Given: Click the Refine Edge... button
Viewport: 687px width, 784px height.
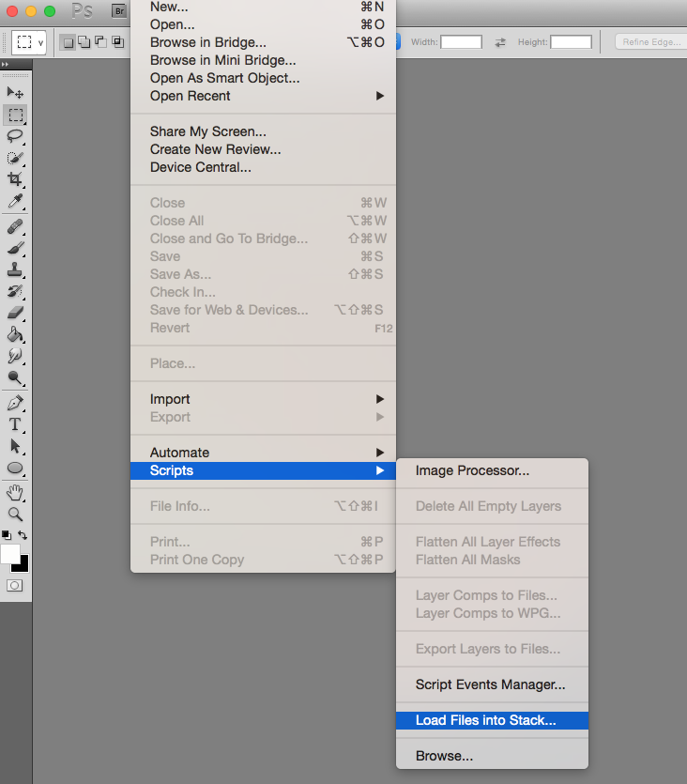Looking at the screenshot, I should [651, 42].
